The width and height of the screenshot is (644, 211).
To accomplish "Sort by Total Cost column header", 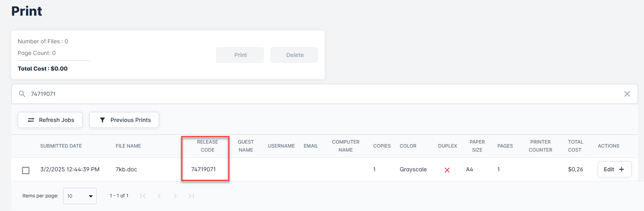I will [x=575, y=146].
